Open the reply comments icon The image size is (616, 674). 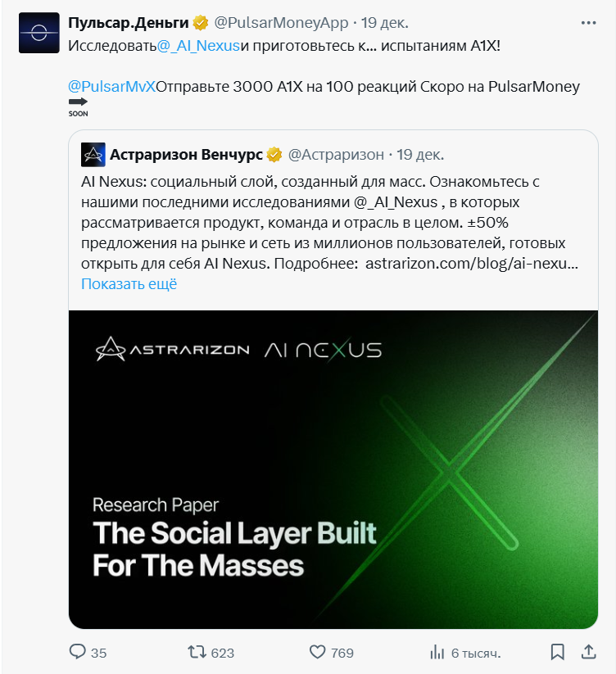coord(77,653)
